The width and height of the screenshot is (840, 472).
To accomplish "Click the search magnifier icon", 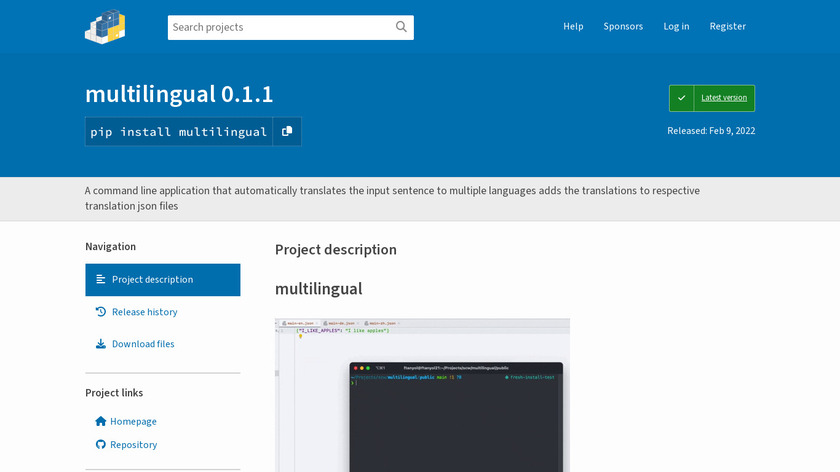I will (401, 27).
